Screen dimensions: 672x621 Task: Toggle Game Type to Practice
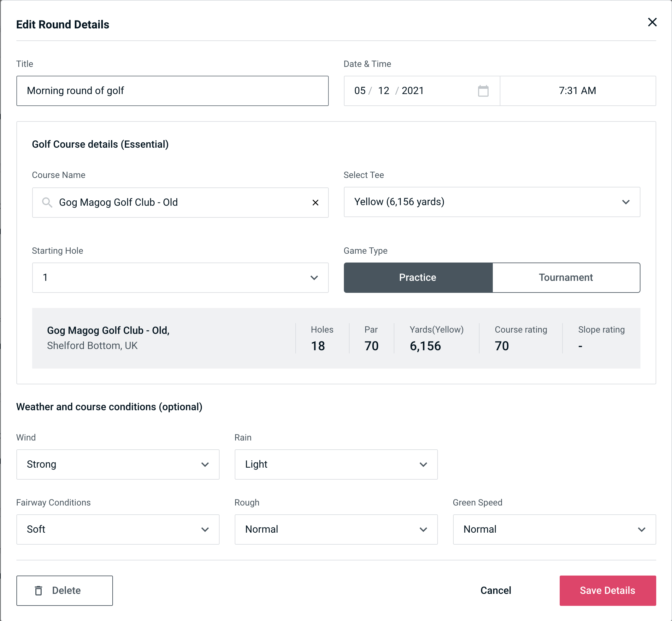pos(418,277)
